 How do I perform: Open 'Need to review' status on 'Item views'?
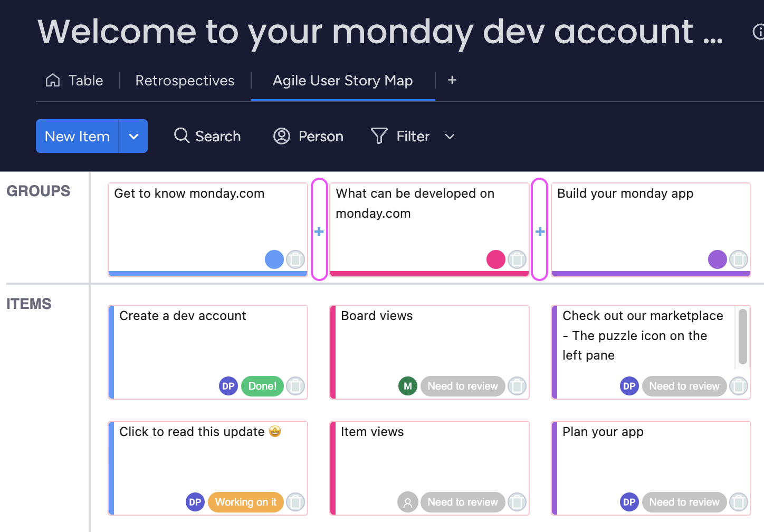click(x=463, y=502)
